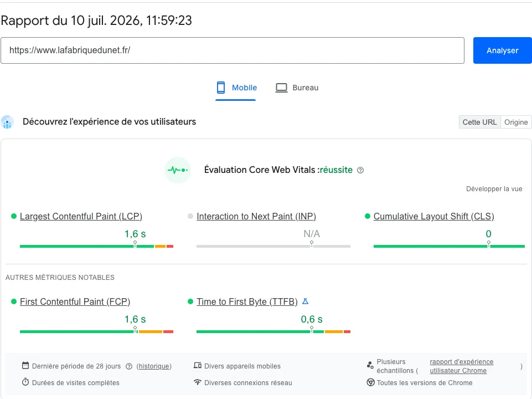Screen dimensions: 532x399
Task: Click the green réussite status text
Action: coord(336,170)
